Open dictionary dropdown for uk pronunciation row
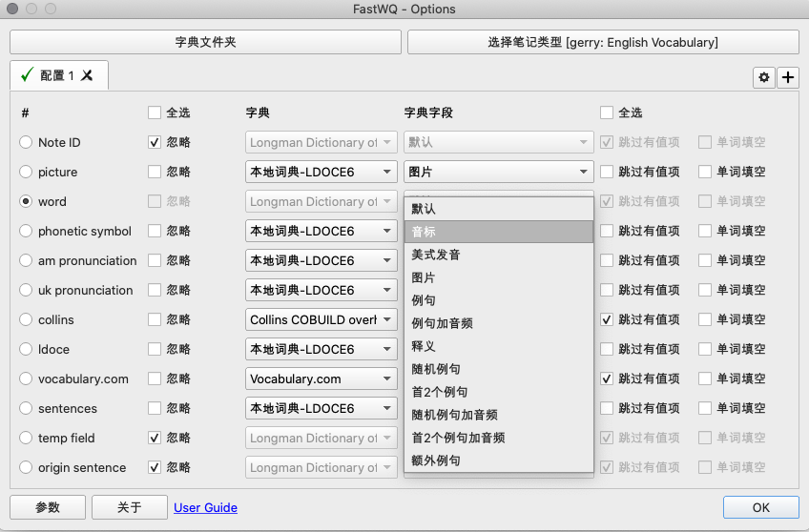 (321, 290)
